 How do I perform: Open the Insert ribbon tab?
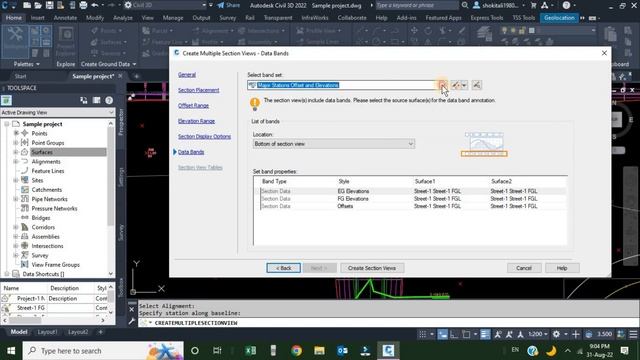[38, 18]
